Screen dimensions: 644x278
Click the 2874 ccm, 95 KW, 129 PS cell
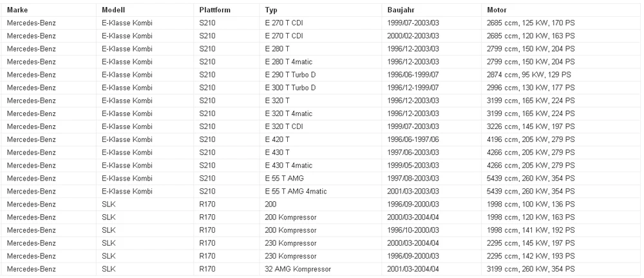[561, 75]
